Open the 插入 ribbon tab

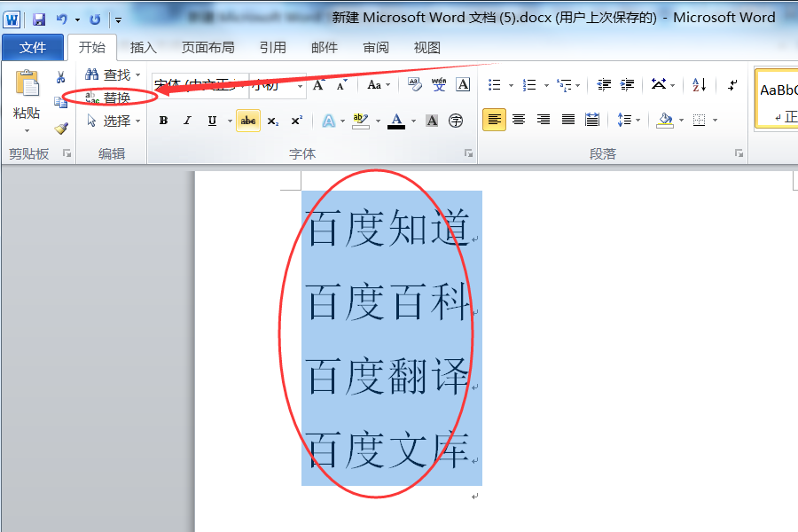[x=143, y=47]
